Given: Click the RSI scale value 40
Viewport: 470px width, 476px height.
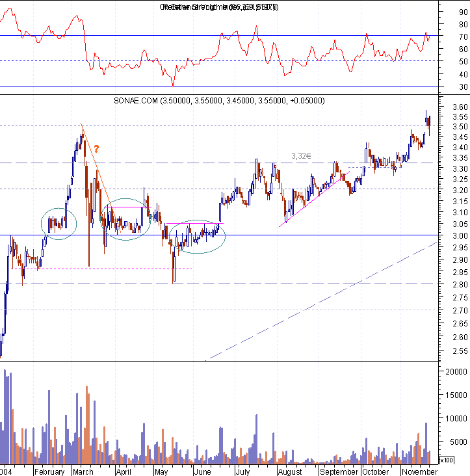Looking at the screenshot, I should pos(463,74).
